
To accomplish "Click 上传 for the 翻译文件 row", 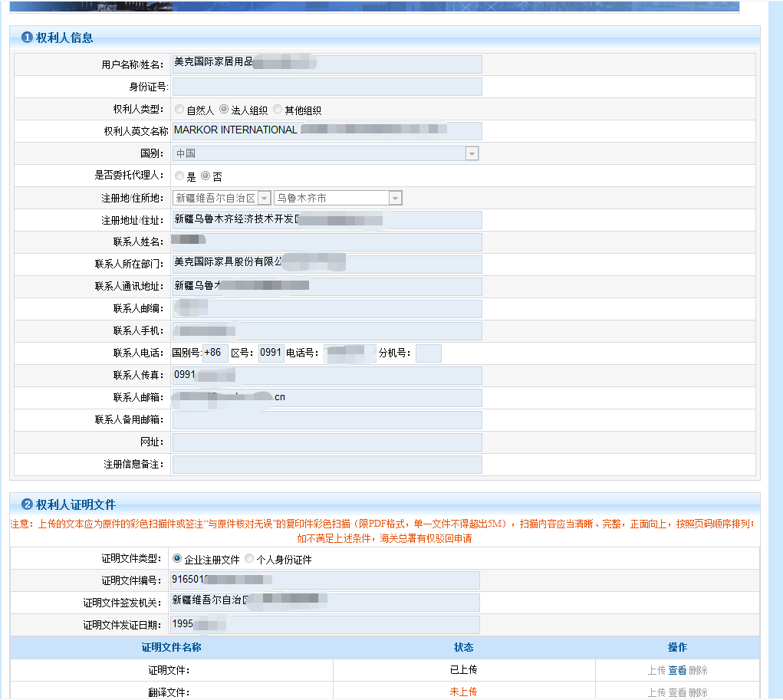I will (x=656, y=692).
